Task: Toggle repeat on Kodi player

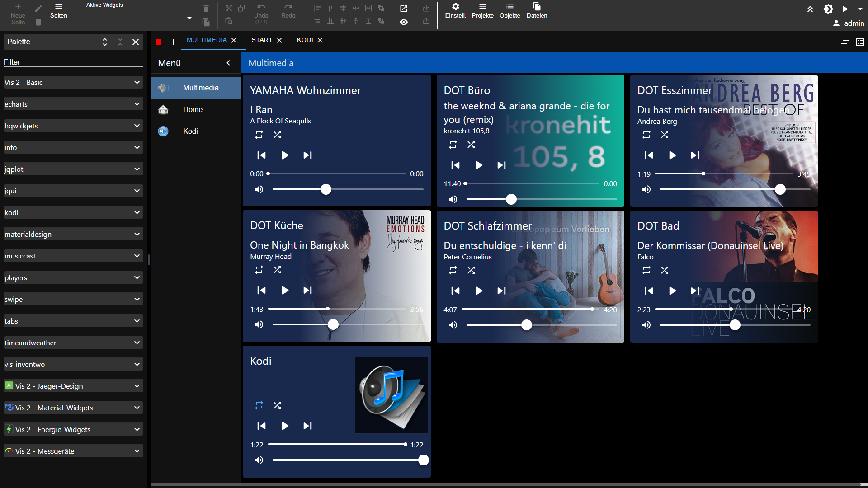Action: 259,405
